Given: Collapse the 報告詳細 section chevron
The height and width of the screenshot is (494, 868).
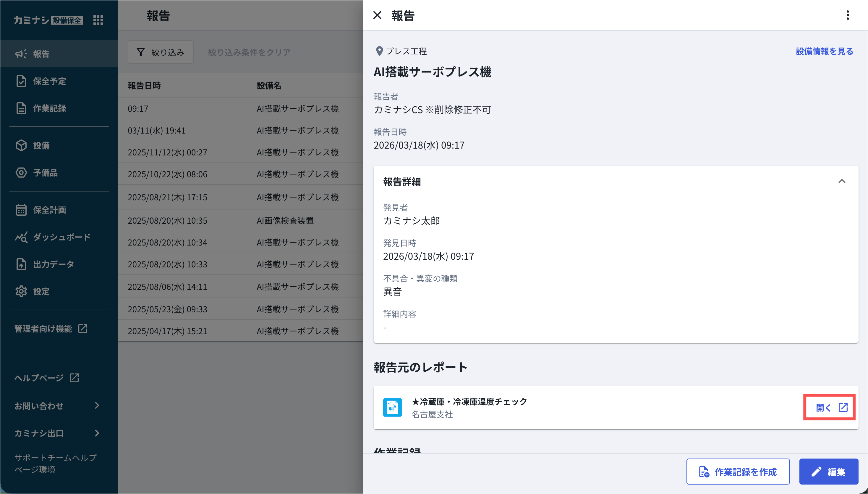Looking at the screenshot, I should pos(841,181).
